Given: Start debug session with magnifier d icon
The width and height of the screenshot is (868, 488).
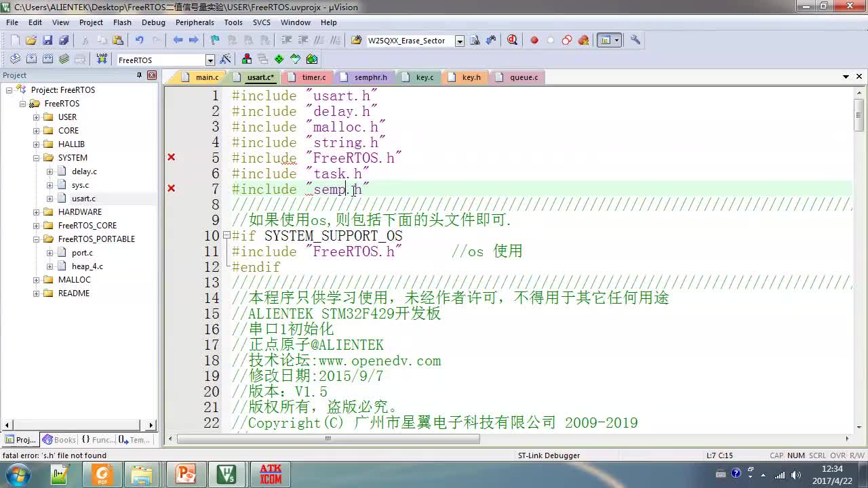Looking at the screenshot, I should (x=512, y=41).
